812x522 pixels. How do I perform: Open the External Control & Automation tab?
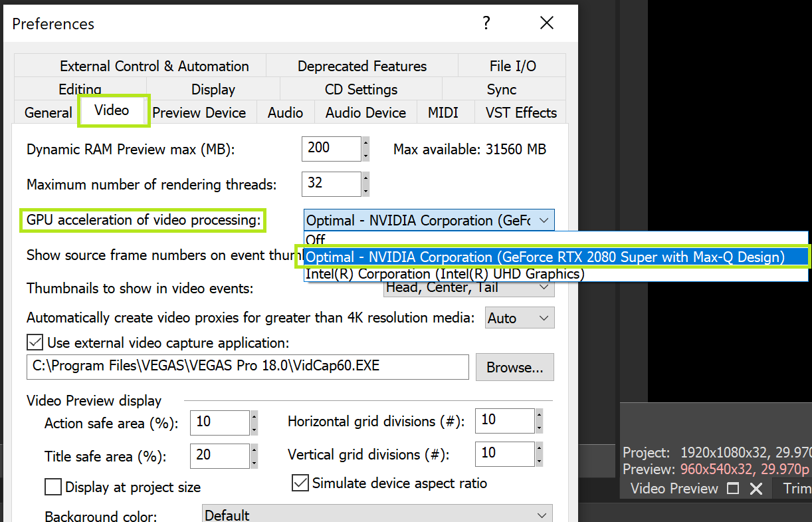tap(153, 66)
